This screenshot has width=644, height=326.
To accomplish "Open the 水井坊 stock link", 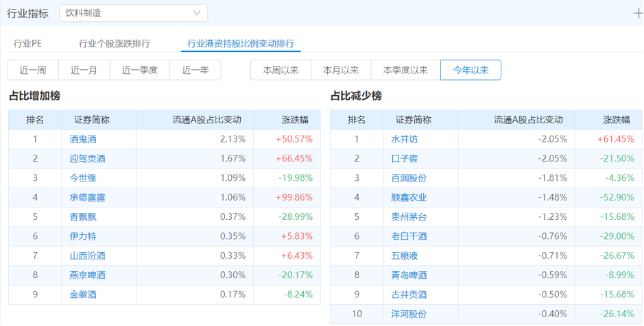I will 405,140.
